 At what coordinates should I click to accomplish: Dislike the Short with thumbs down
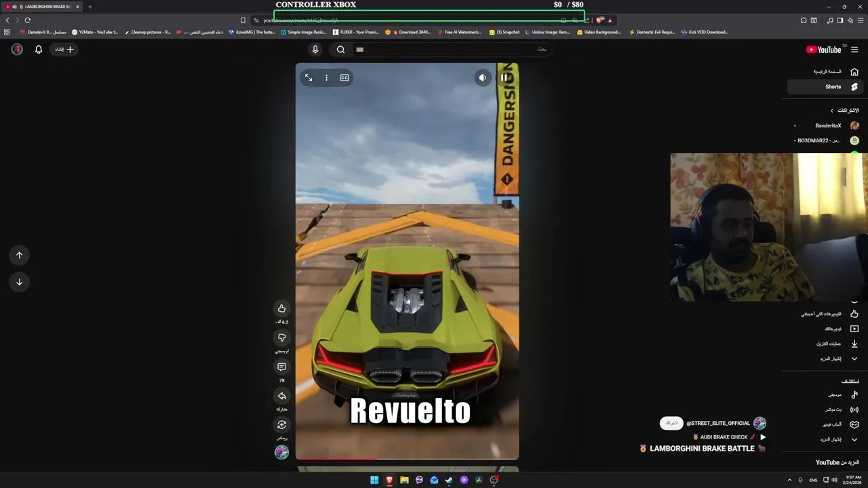[281, 338]
